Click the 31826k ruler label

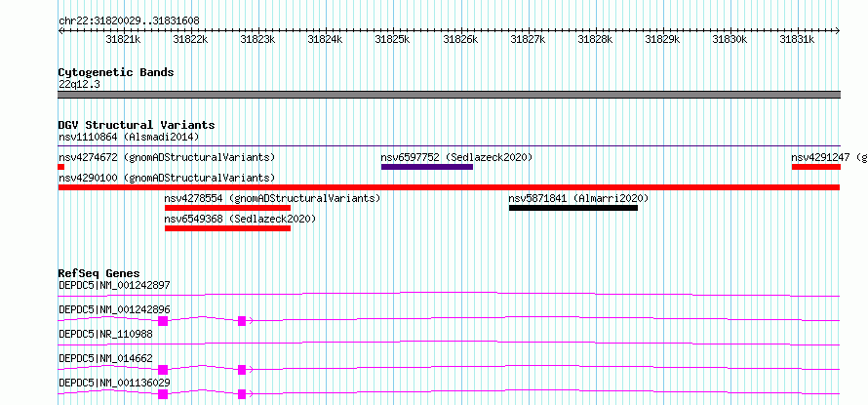point(460,39)
